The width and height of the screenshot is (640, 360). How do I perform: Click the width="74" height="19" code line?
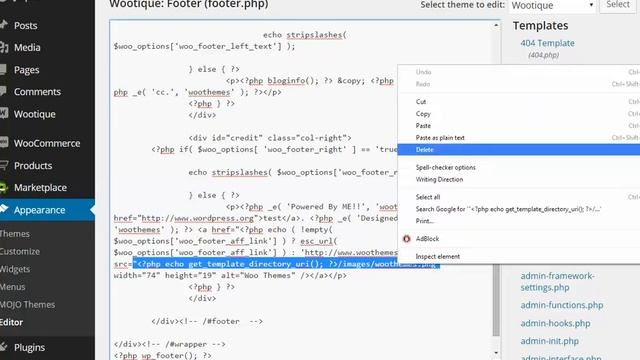pos(230,276)
